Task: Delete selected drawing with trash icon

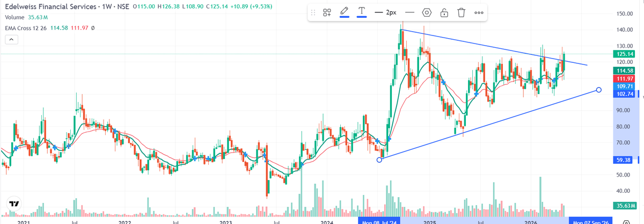Action: coord(461,12)
